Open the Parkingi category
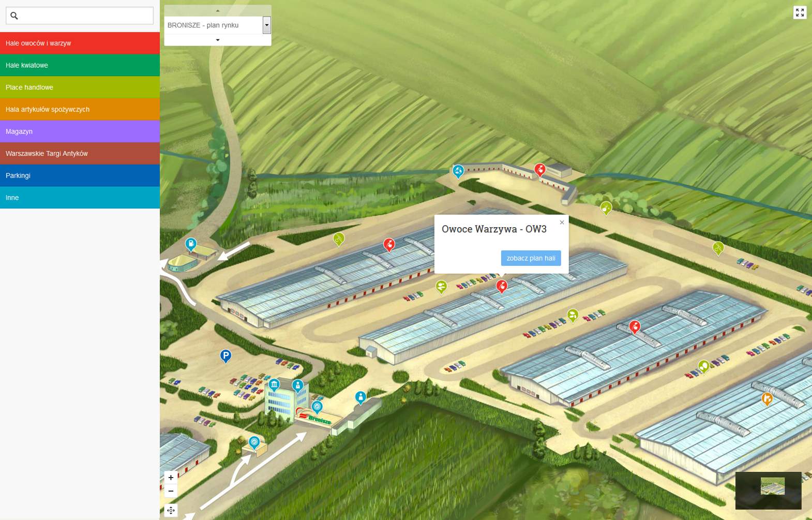This screenshot has height=520, width=812. (x=80, y=175)
